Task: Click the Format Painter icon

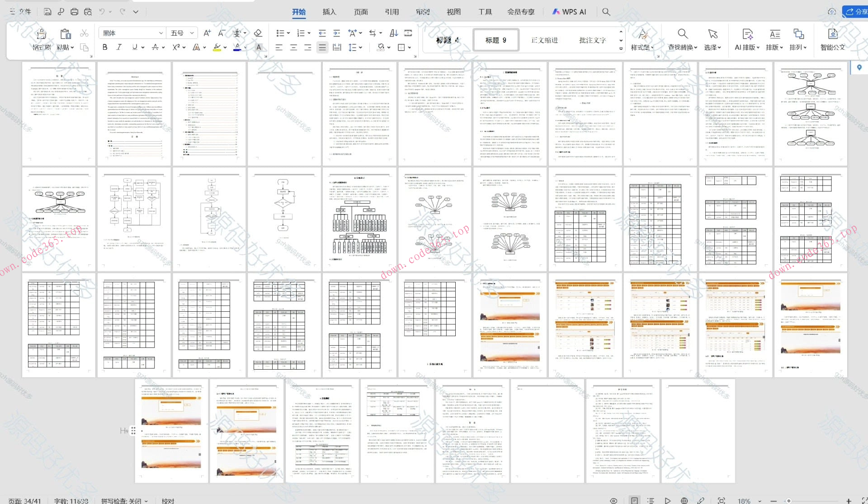Action: [x=41, y=34]
